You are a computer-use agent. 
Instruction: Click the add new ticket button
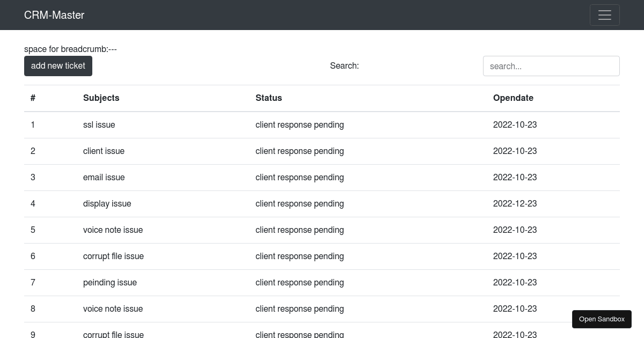58,66
